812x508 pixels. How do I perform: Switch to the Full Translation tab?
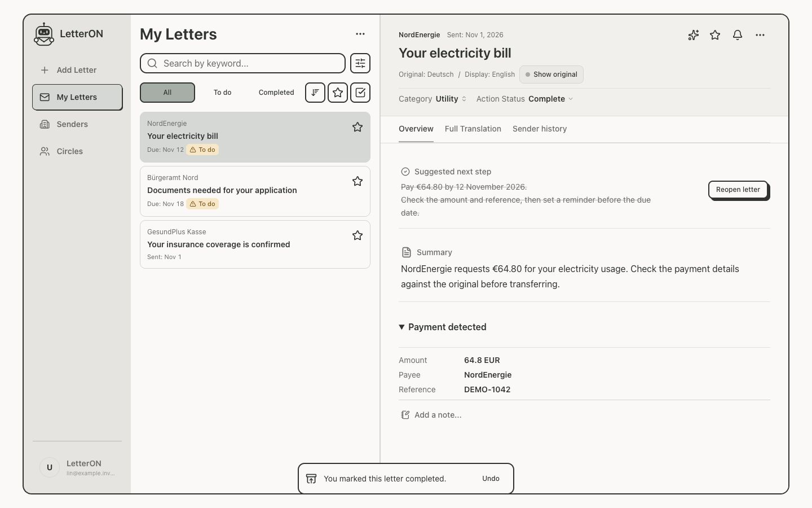coord(473,129)
